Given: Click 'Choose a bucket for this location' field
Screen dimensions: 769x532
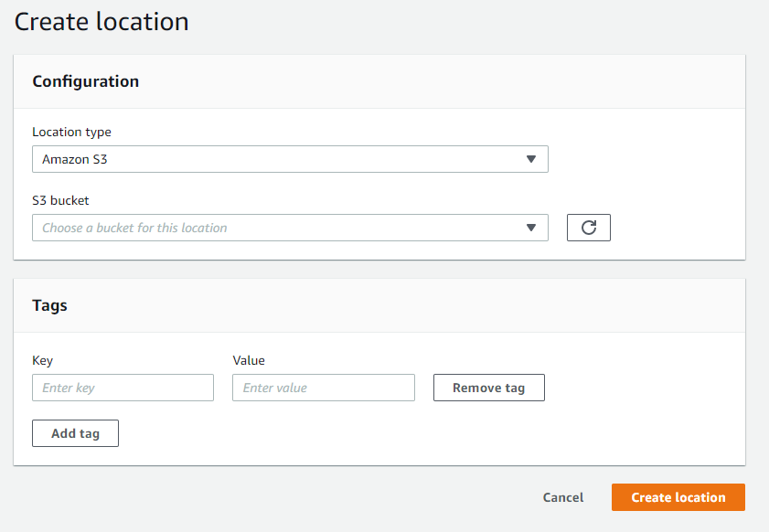Looking at the screenshot, I should click(x=274, y=227).
